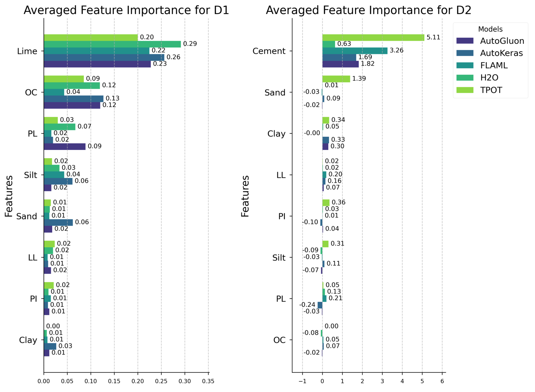
Task: Select the TPOT Sand bar labeled 1.39
Action: pos(336,79)
